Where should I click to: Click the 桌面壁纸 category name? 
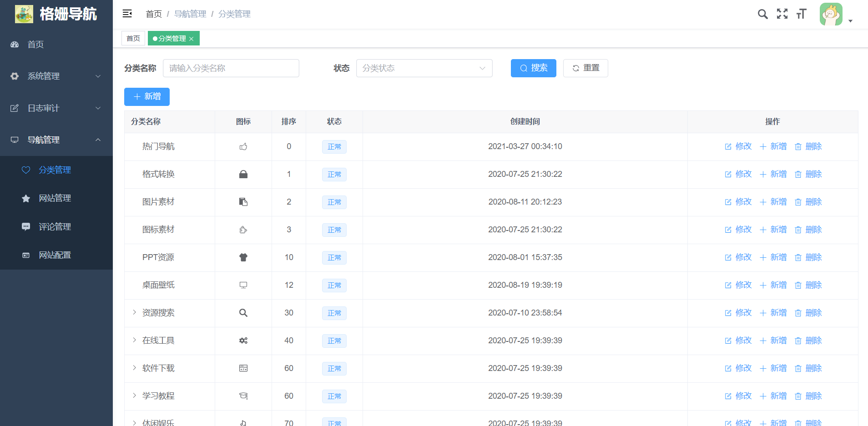pyautogui.click(x=158, y=285)
